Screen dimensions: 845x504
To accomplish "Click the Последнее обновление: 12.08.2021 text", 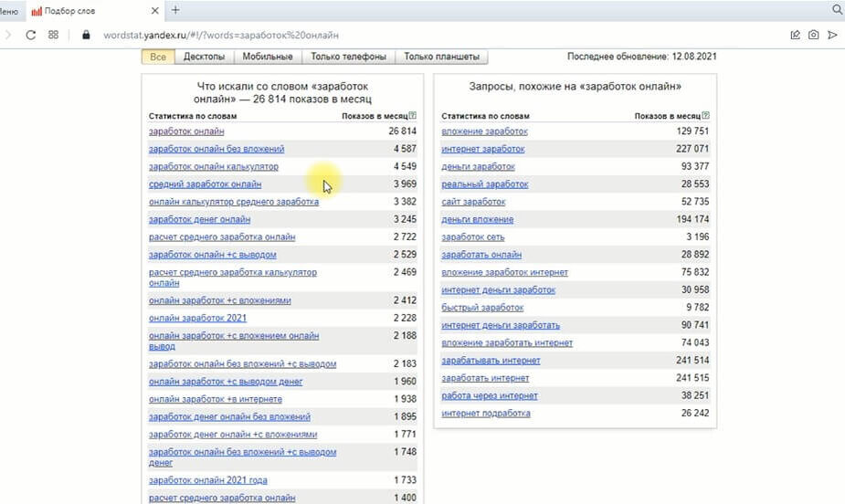I will [x=642, y=56].
